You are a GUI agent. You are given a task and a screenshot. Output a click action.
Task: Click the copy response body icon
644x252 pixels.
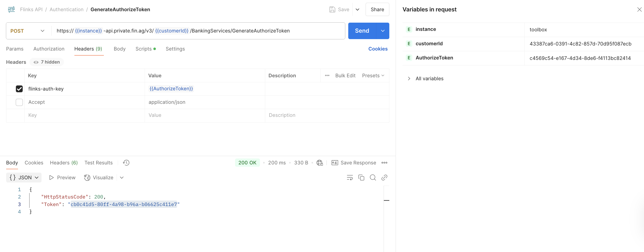pos(361,178)
